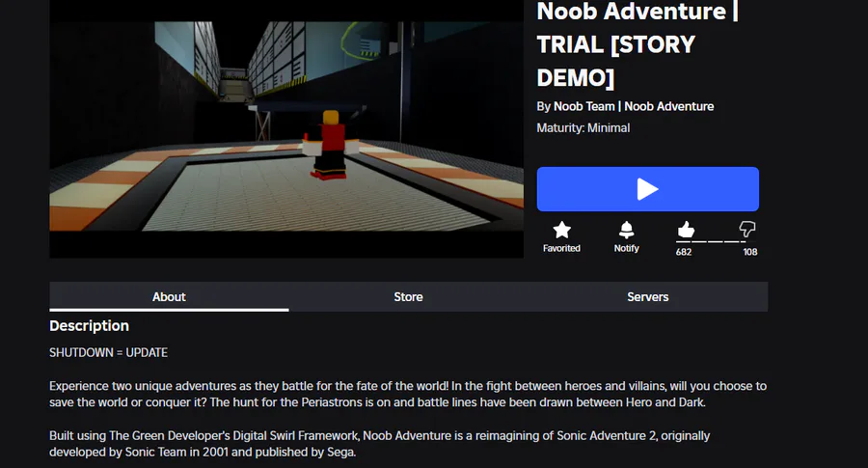Click the SHUTDOWN = UPDATE text
The width and height of the screenshot is (868, 468).
pos(108,353)
